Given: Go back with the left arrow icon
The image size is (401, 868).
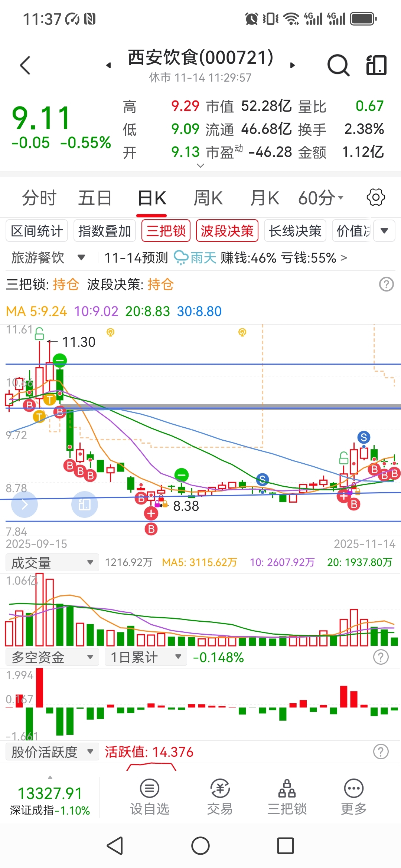Looking at the screenshot, I should [x=25, y=66].
